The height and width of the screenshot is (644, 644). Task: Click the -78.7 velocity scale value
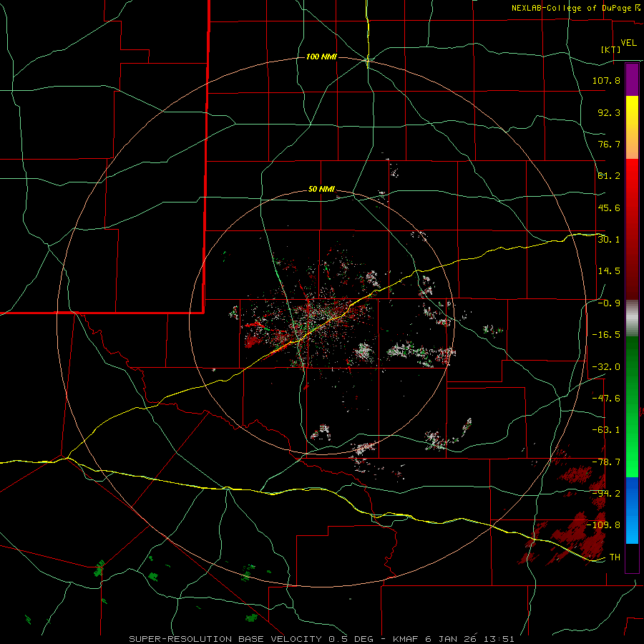pos(606,462)
